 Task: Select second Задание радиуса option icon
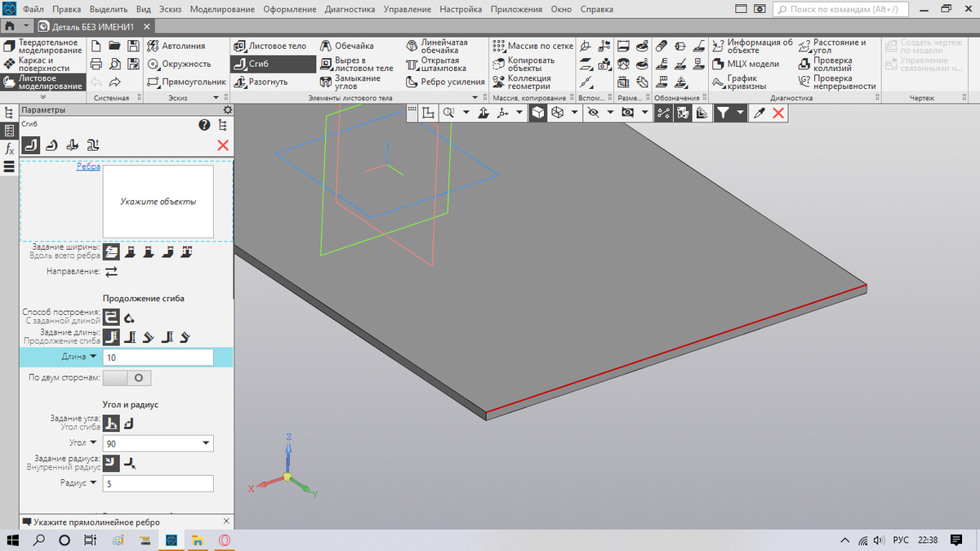[129, 463]
